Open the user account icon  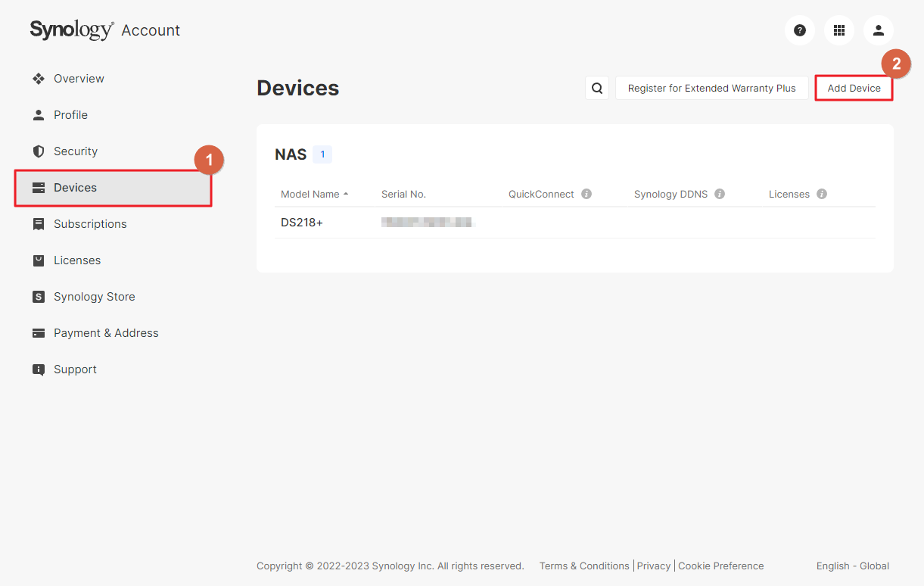[x=879, y=30]
